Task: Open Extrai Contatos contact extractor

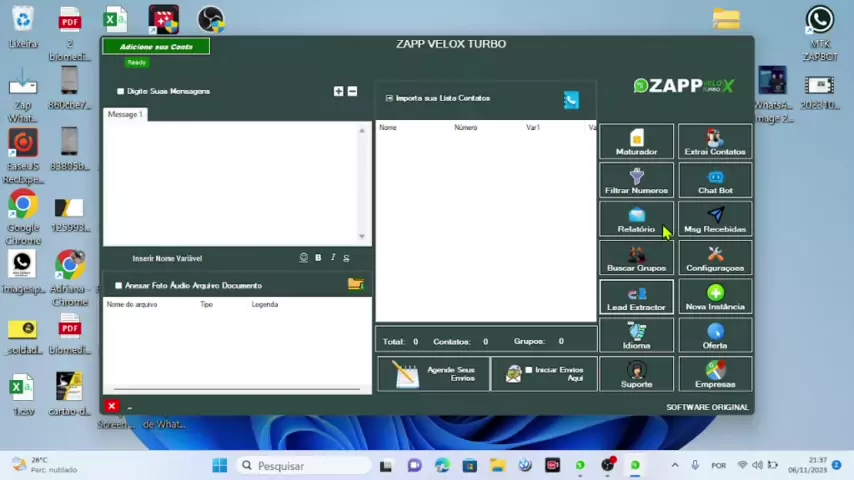Action: 714,142
